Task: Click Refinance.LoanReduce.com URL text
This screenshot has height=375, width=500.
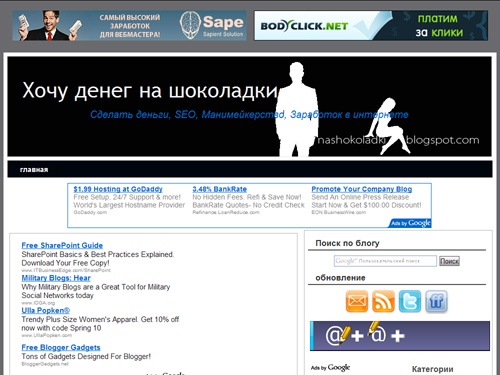Action: tap(226, 212)
